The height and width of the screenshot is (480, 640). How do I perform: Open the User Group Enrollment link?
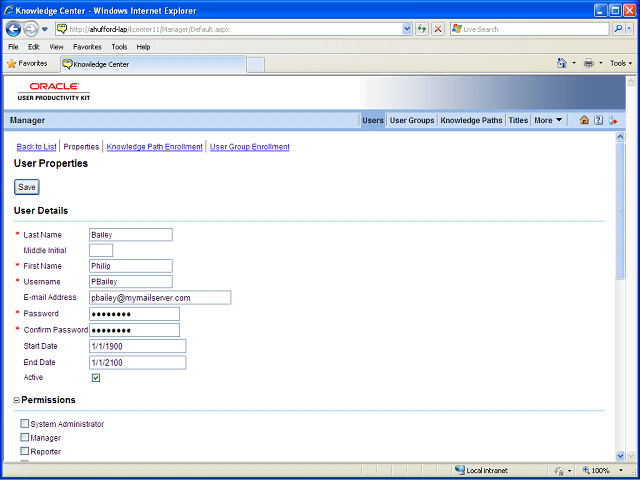pyautogui.click(x=250, y=147)
